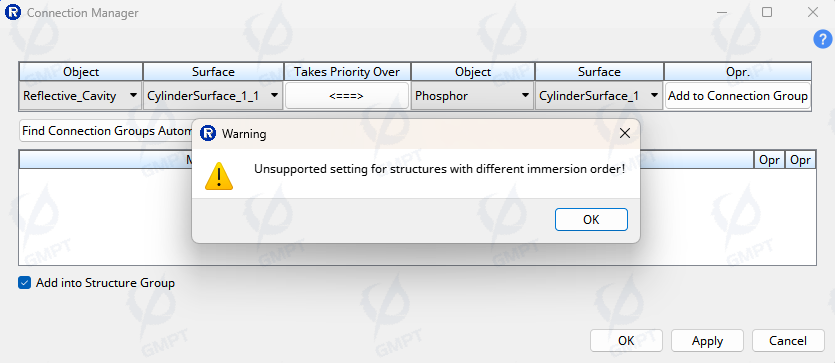Open the Reflective_Cavity object dropdown

81,96
